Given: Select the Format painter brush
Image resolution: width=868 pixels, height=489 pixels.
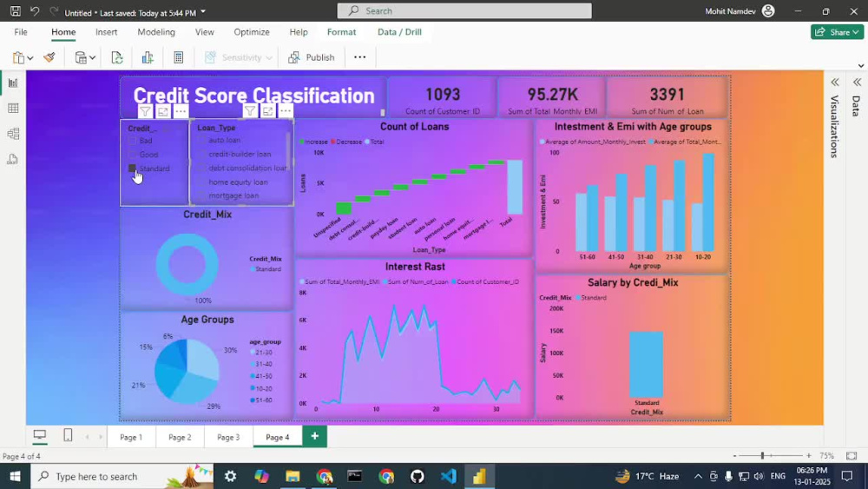Looking at the screenshot, I should coord(49,57).
